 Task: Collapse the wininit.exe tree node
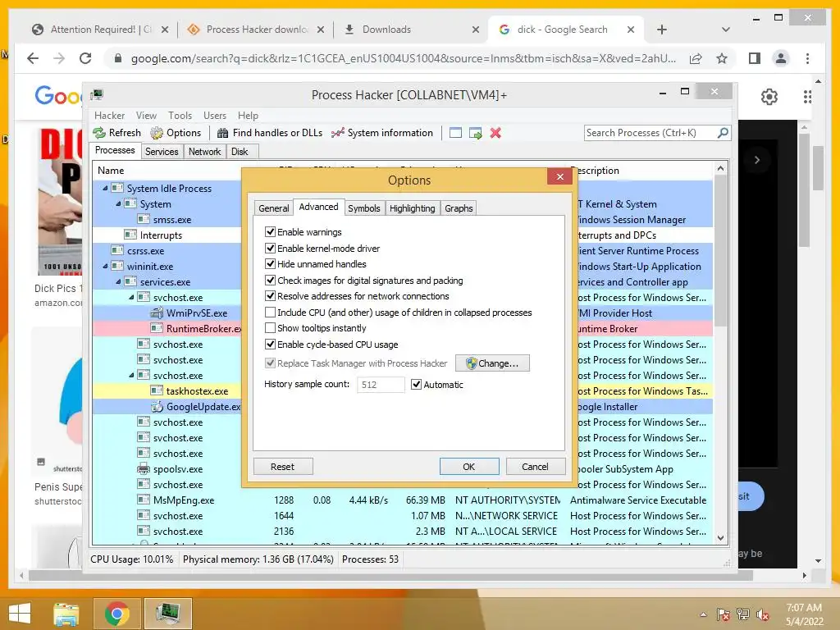click(x=105, y=266)
